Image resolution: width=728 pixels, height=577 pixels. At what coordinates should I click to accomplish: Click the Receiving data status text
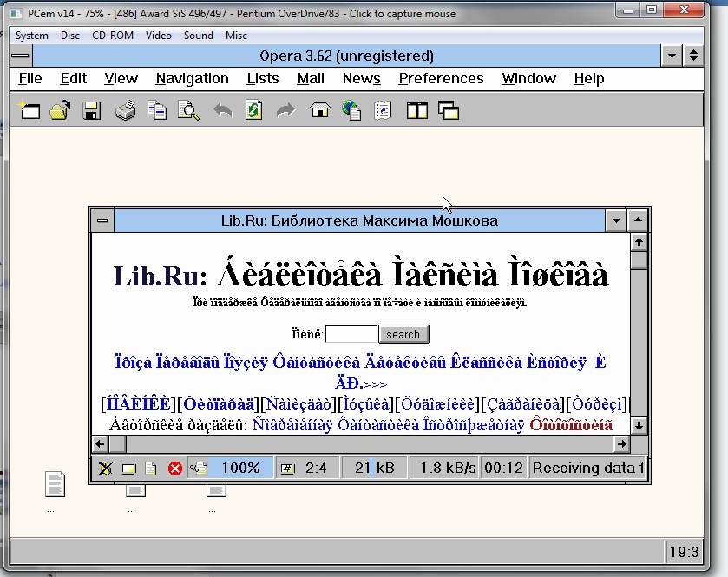pyautogui.click(x=588, y=468)
